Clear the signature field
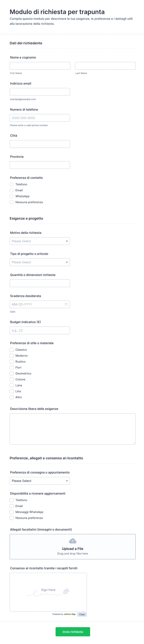 pyautogui.click(x=82, y=614)
